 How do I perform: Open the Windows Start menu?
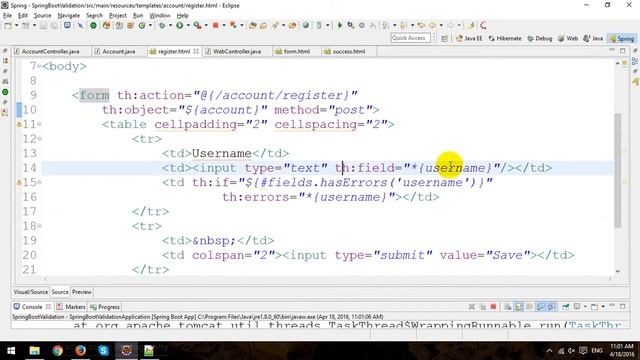[x=11, y=351]
